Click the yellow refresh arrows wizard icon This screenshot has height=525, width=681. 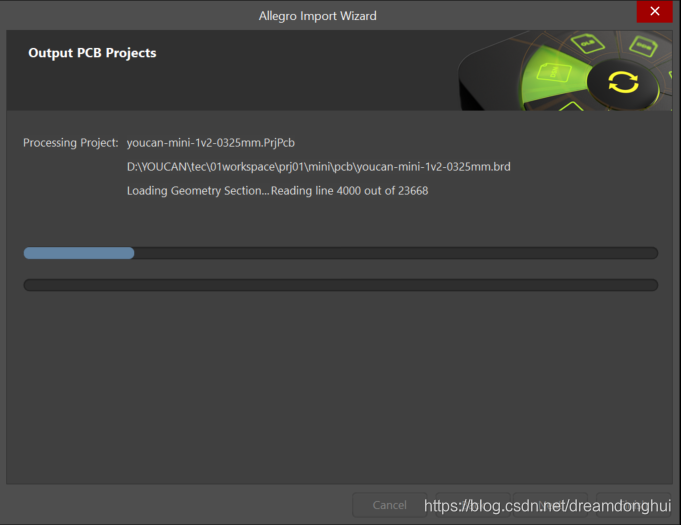[x=623, y=82]
